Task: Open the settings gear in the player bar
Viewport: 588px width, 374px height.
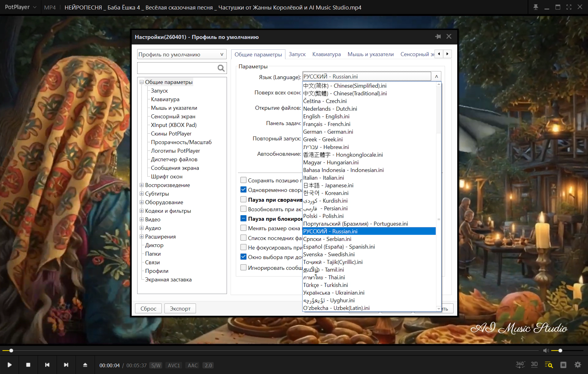Action: (578, 365)
